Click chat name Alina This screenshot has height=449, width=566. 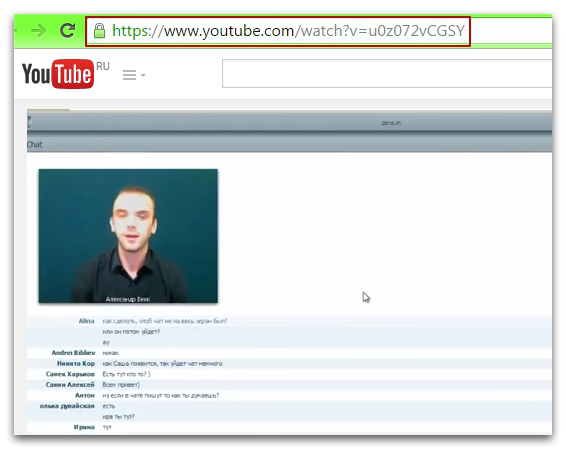pos(87,321)
